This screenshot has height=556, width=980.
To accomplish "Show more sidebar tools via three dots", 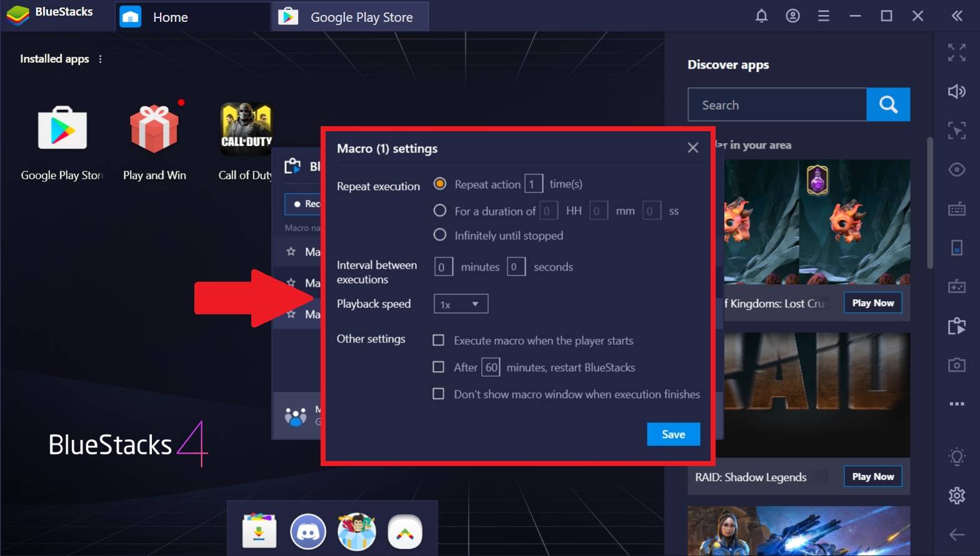I will (x=957, y=404).
